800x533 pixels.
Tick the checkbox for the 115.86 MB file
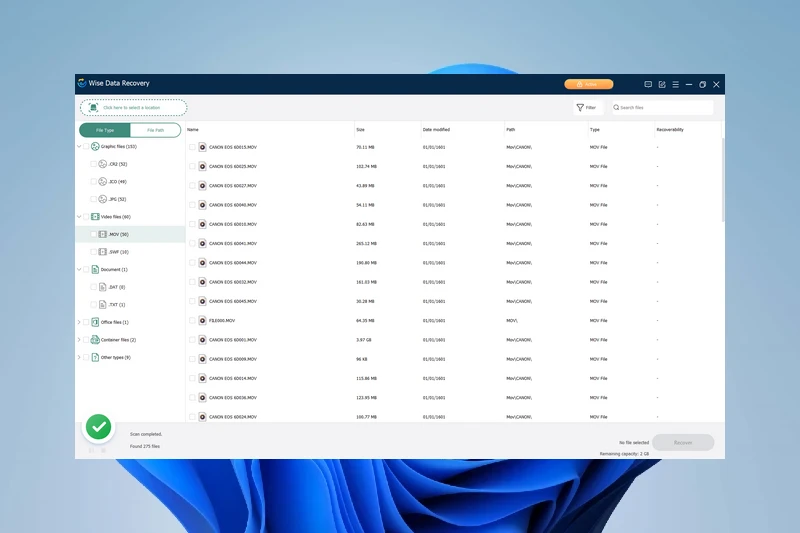pyautogui.click(x=192, y=378)
